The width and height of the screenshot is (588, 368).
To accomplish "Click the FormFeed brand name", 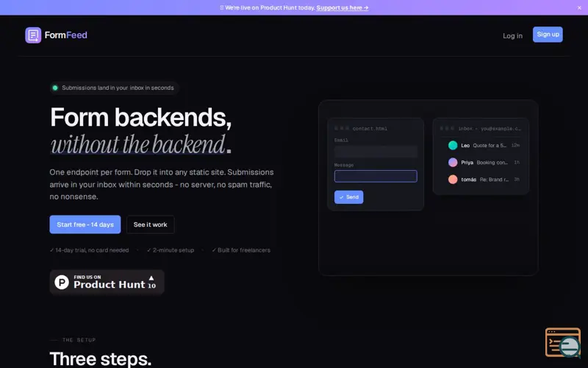I will [x=66, y=35].
